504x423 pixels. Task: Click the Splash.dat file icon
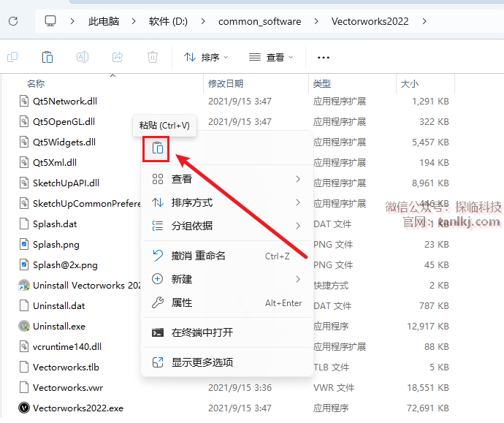click(x=24, y=224)
